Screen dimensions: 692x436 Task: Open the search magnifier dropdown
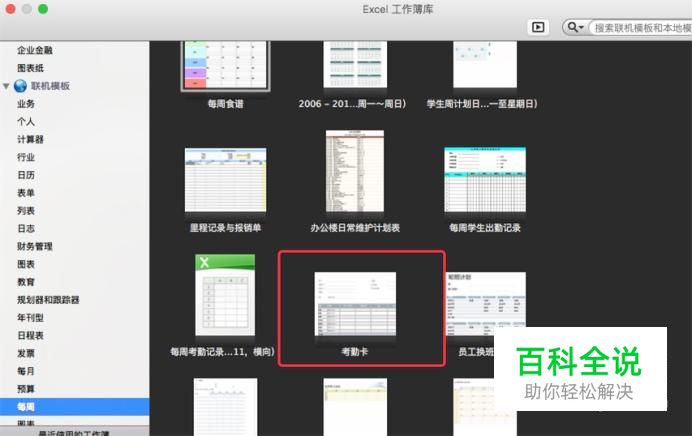click(575, 27)
